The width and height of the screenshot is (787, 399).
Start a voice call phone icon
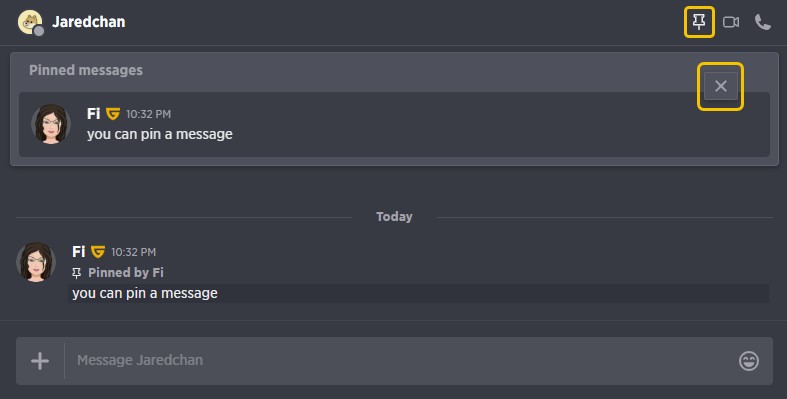click(x=763, y=22)
